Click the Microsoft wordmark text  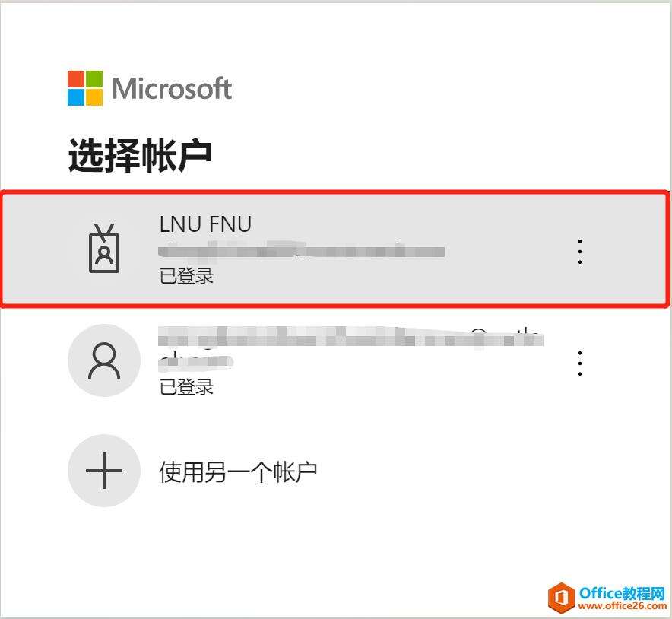pos(172,89)
